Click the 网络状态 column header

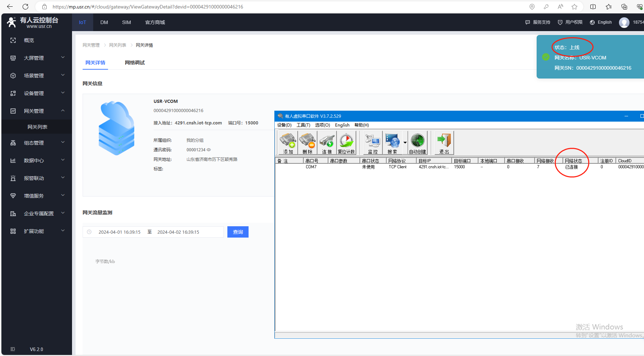[x=580, y=161]
